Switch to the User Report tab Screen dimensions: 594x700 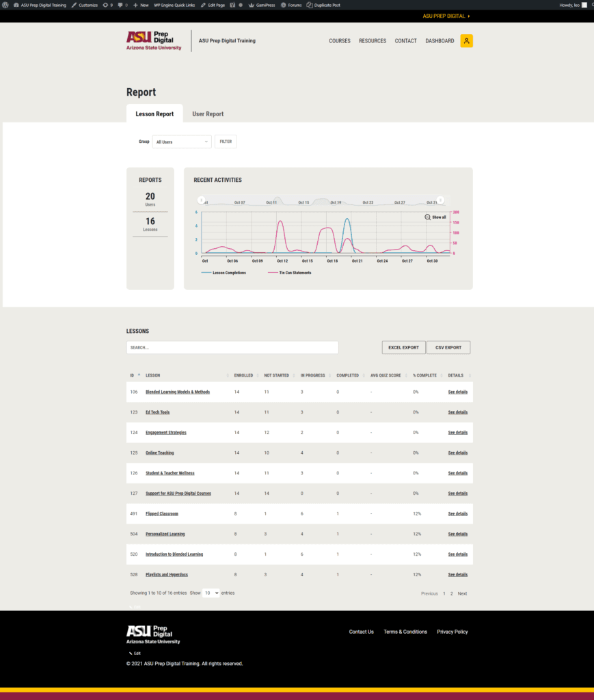pos(208,114)
